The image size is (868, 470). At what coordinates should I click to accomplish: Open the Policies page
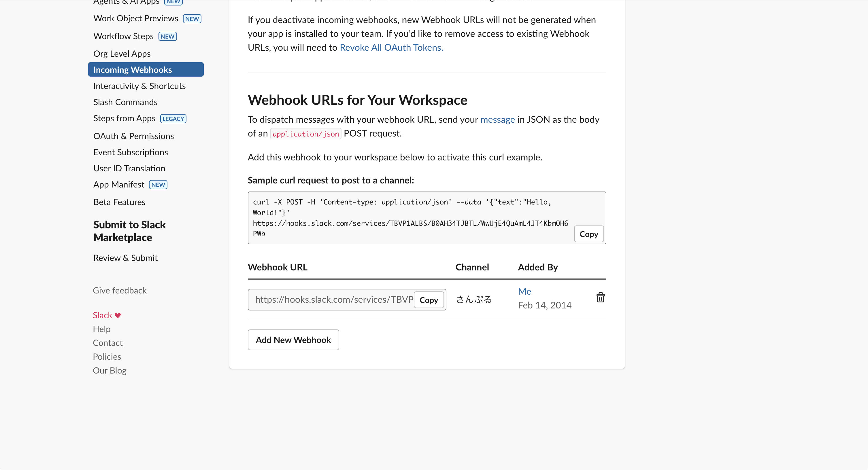pos(107,356)
